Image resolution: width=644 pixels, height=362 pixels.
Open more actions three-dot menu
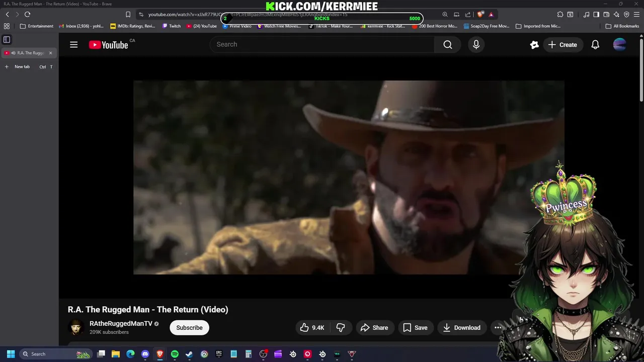(x=498, y=328)
